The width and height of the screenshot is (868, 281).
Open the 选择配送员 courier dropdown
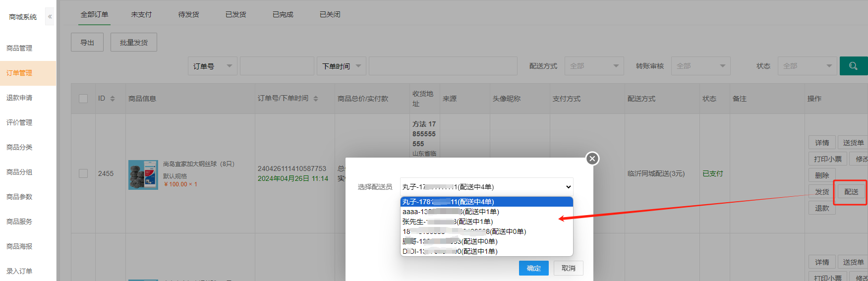[x=486, y=187]
